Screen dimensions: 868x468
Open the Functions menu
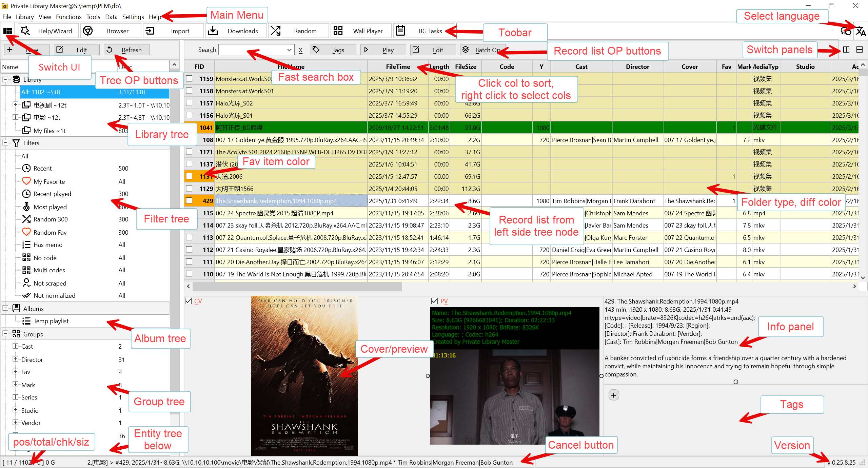[68, 17]
